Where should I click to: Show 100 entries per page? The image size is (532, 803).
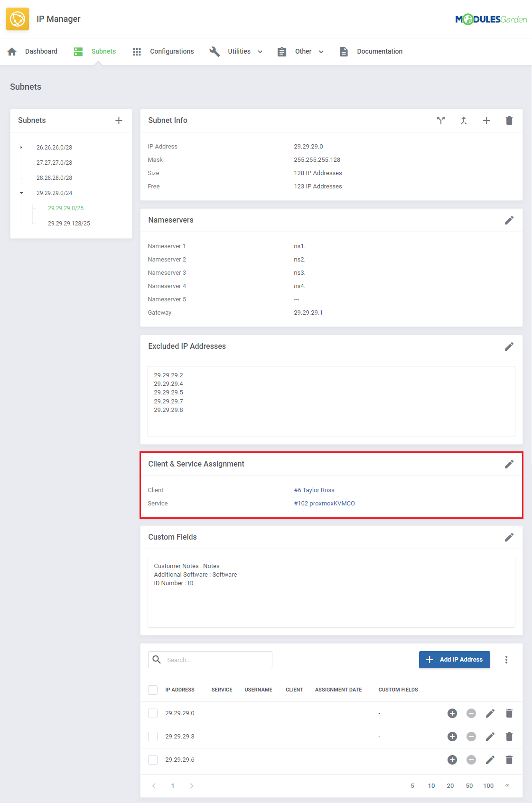click(488, 786)
